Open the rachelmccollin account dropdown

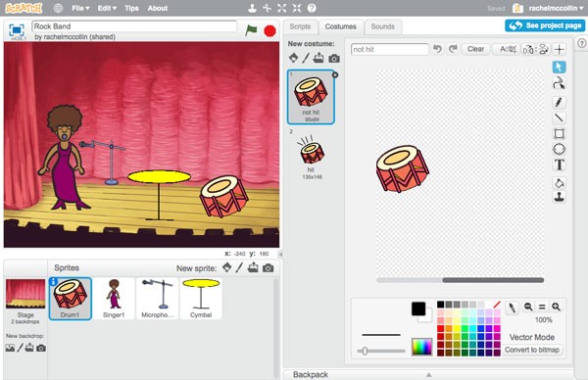tap(557, 8)
